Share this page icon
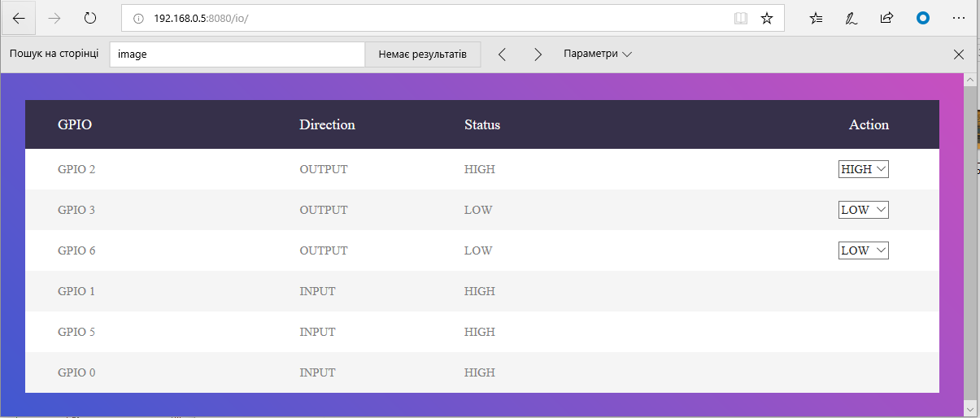This screenshot has width=980, height=418. pos(887,18)
